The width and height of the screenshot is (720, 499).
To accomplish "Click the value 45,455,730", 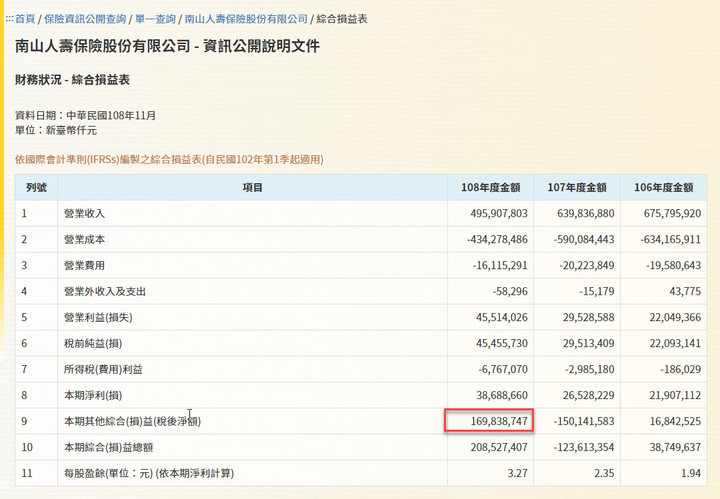I will tap(502, 343).
